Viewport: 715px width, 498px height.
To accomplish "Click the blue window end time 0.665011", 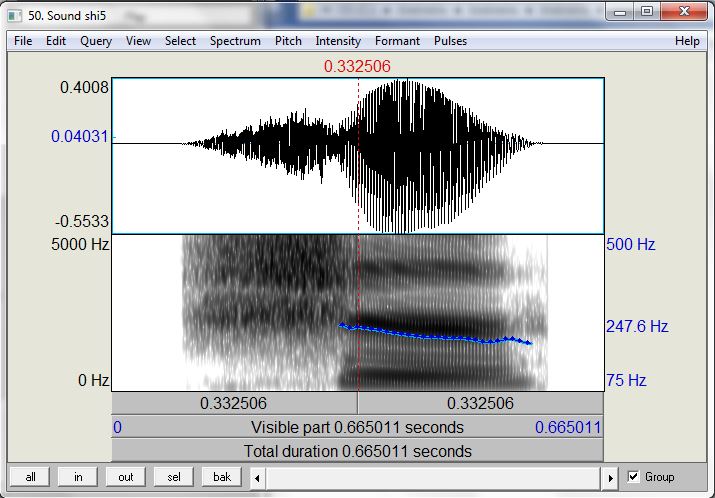I will [568, 428].
